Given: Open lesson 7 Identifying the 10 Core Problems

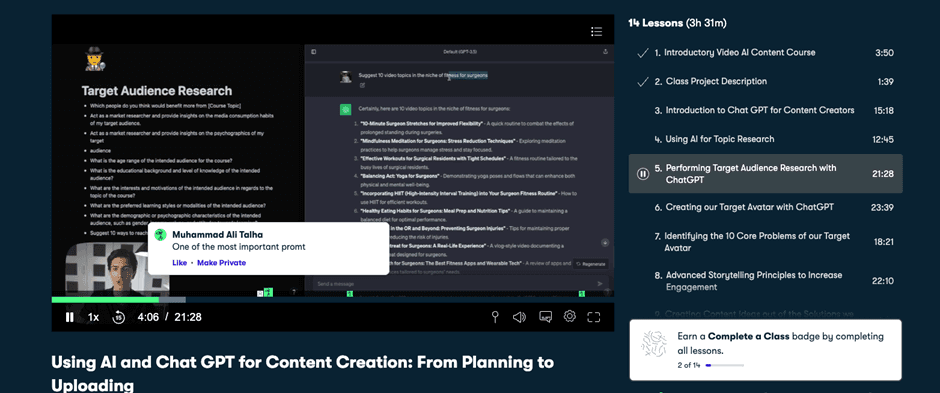Looking at the screenshot, I should click(766, 242).
